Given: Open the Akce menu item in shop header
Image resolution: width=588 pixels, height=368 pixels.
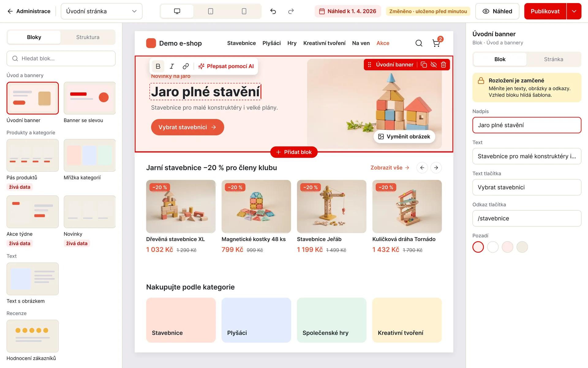Looking at the screenshot, I should (383, 43).
